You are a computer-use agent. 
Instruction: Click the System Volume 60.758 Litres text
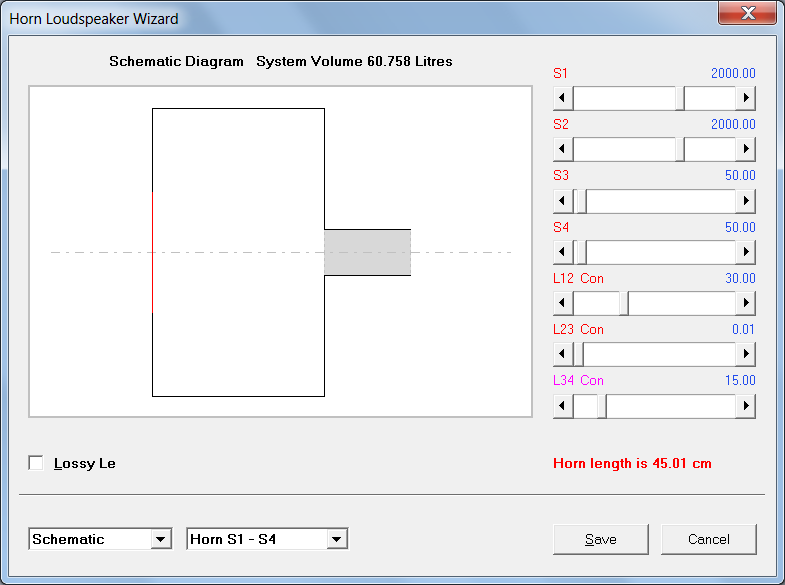(x=354, y=61)
